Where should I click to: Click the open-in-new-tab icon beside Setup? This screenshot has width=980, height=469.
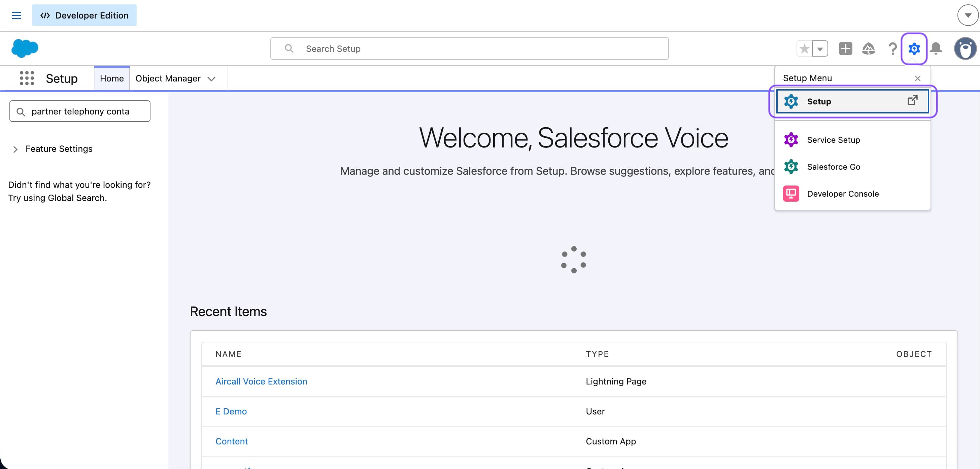tap(912, 100)
